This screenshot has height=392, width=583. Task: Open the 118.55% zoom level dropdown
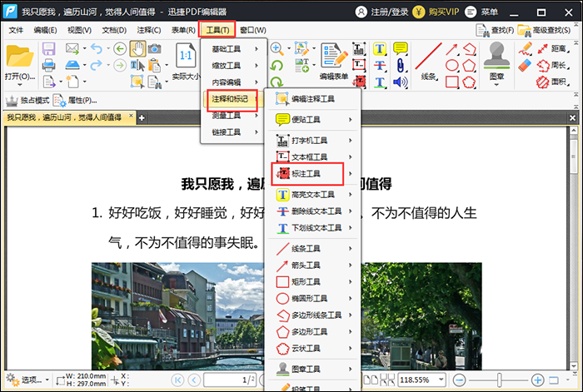click(x=441, y=380)
